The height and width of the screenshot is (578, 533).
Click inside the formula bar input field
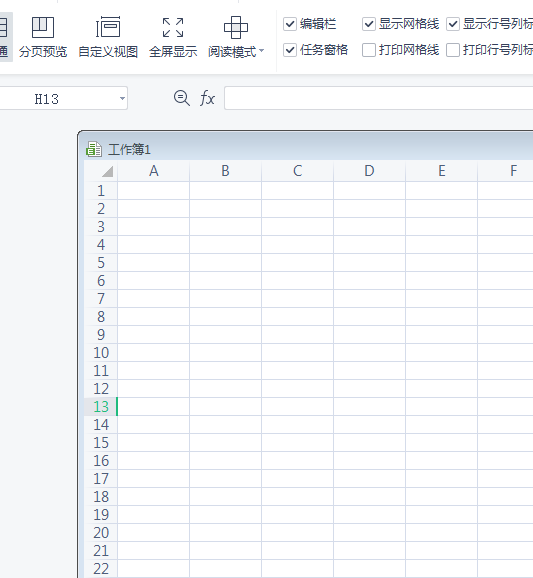[x=379, y=98]
